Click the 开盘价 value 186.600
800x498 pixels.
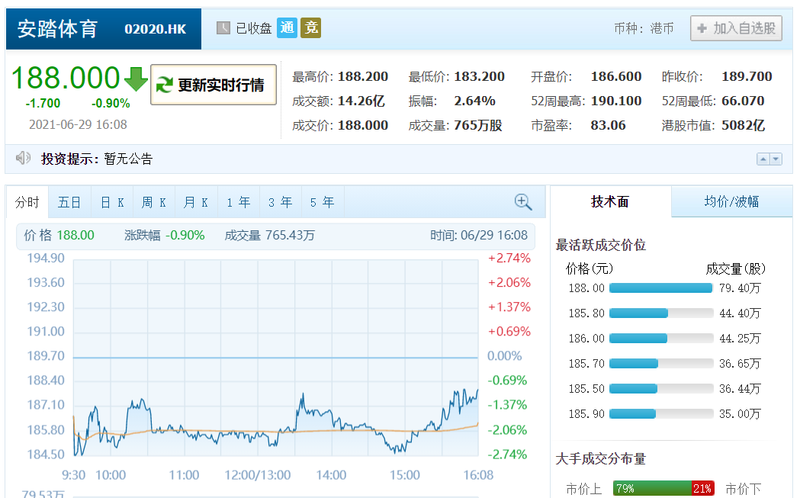pos(616,77)
